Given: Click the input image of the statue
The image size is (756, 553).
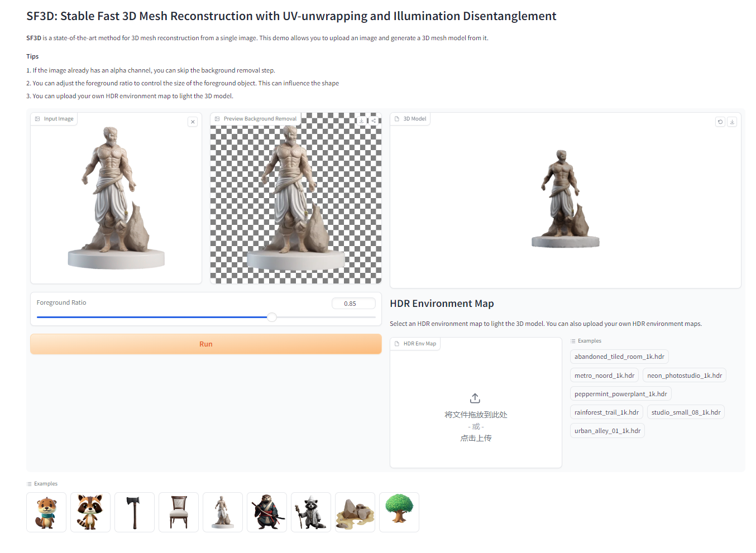Looking at the screenshot, I should coord(116,198).
